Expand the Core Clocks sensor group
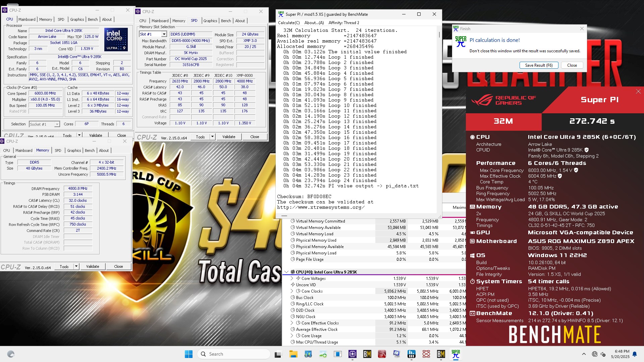The width and height of the screenshot is (644, 362). pos(292,291)
